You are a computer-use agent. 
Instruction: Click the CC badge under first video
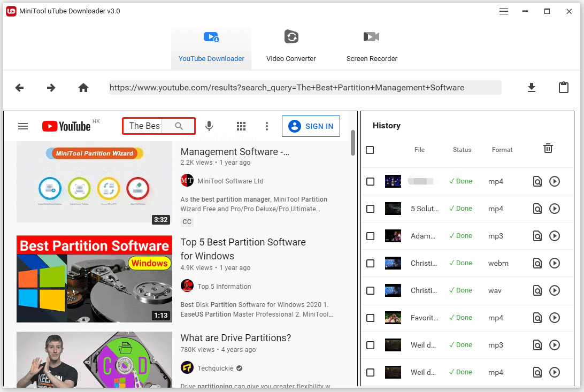point(187,222)
